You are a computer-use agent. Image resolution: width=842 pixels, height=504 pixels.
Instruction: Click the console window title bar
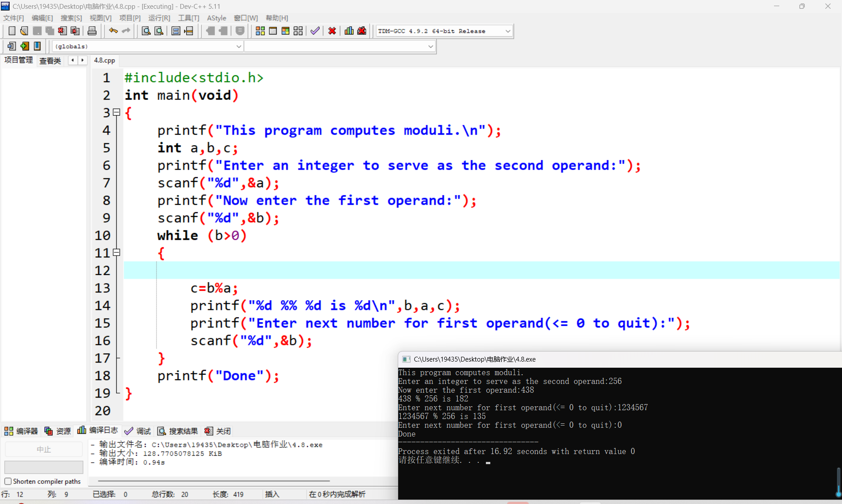pyautogui.click(x=614, y=359)
